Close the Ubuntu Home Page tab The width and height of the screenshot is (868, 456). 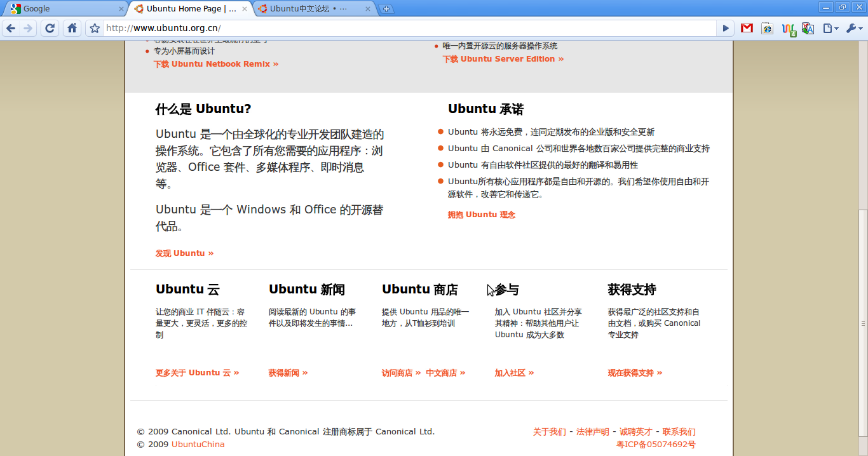(x=245, y=9)
